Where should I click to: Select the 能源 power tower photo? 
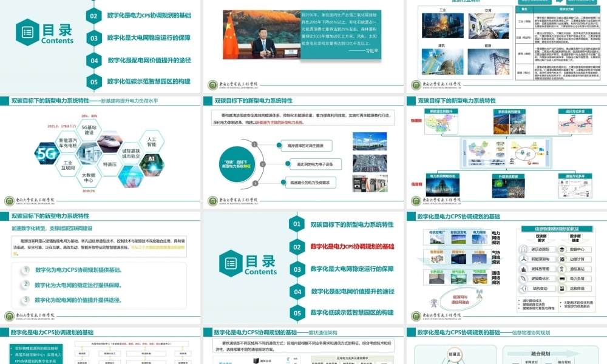[x=488, y=62]
